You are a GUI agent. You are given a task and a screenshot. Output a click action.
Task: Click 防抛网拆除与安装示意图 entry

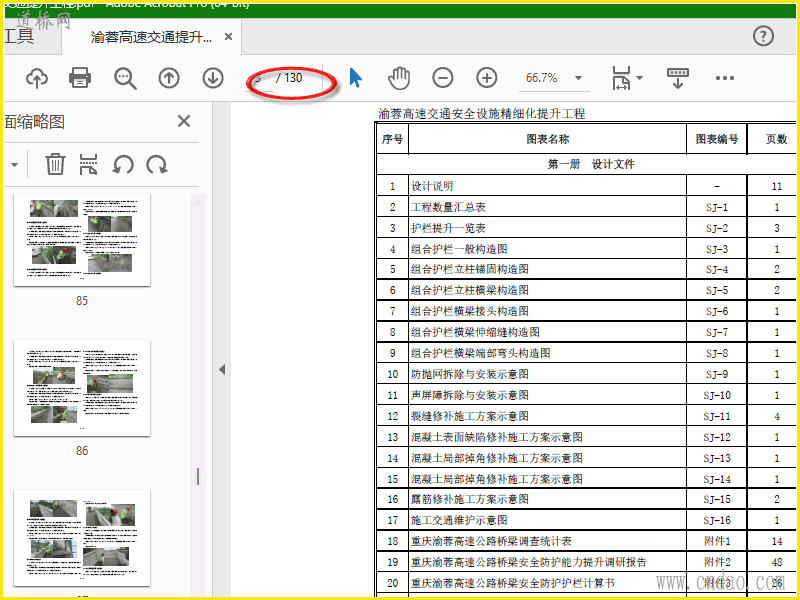tap(469, 374)
